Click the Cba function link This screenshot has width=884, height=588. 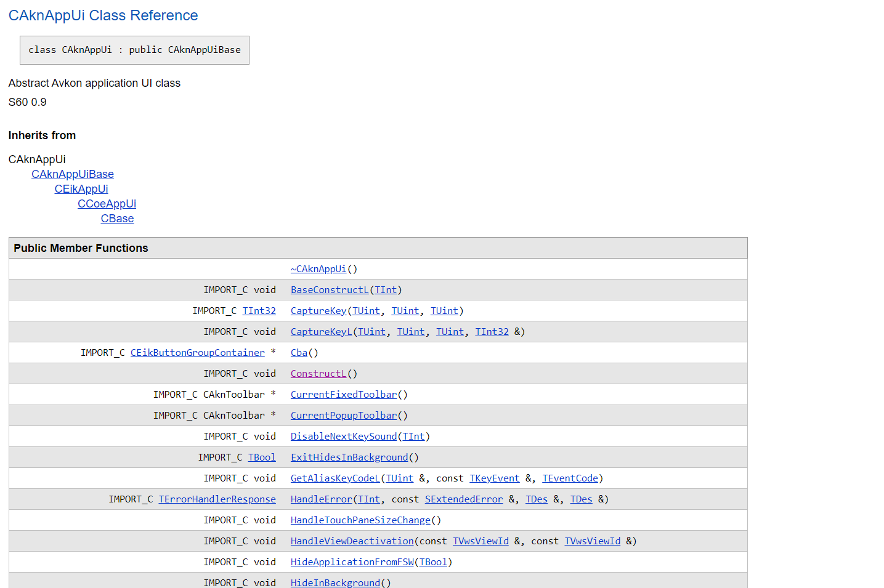coord(299,353)
